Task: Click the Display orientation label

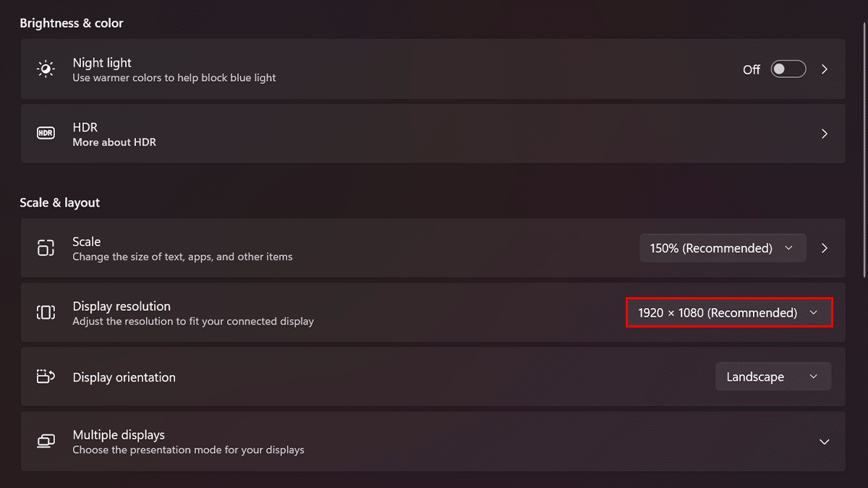Action: pyautogui.click(x=124, y=377)
